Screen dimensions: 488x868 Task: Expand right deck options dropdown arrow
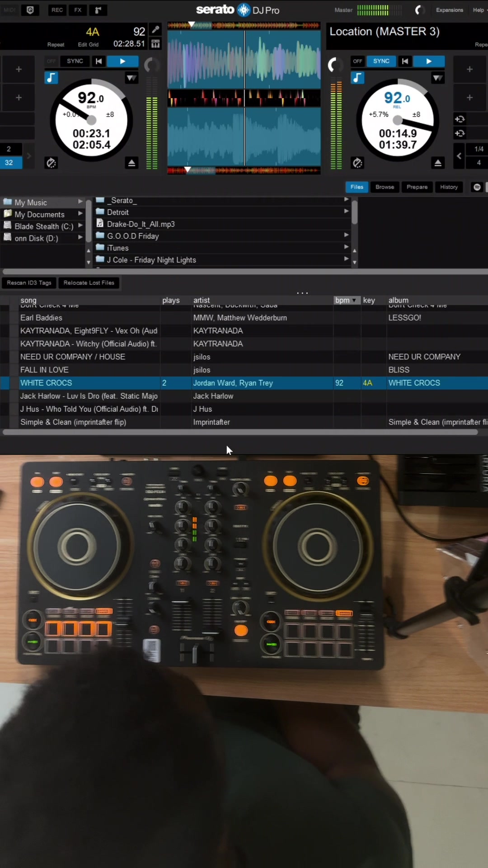(x=437, y=78)
